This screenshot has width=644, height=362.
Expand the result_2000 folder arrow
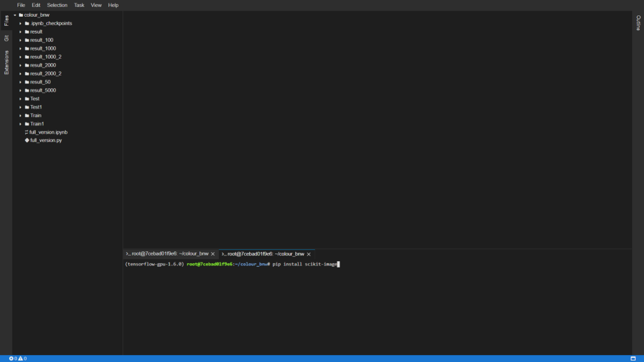[x=20, y=65]
